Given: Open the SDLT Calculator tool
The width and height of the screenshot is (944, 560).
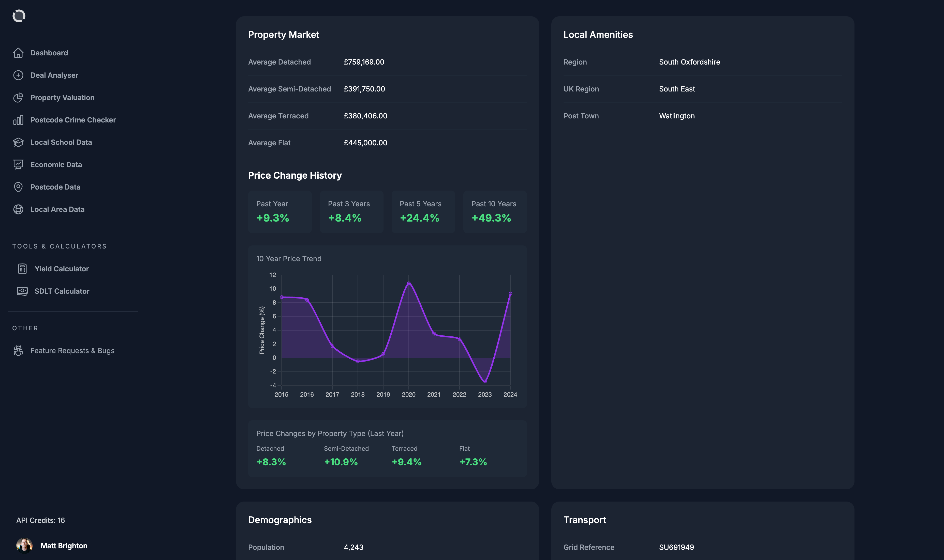Looking at the screenshot, I should click(62, 291).
